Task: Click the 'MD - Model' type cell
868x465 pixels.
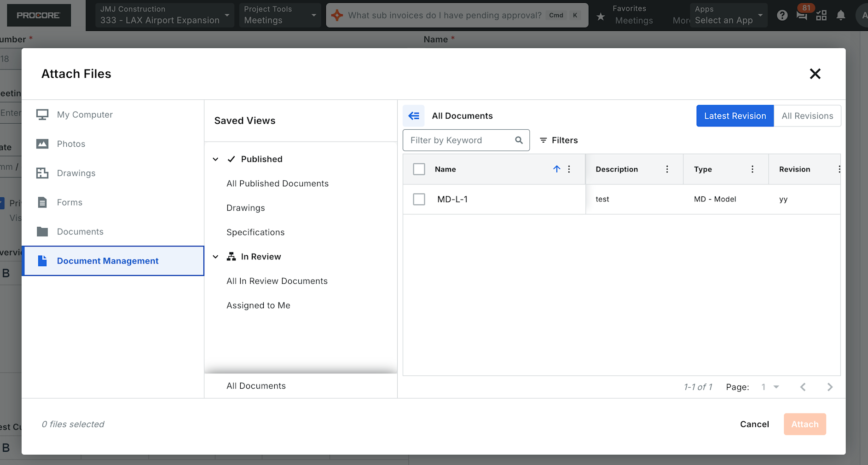Action: tap(715, 199)
